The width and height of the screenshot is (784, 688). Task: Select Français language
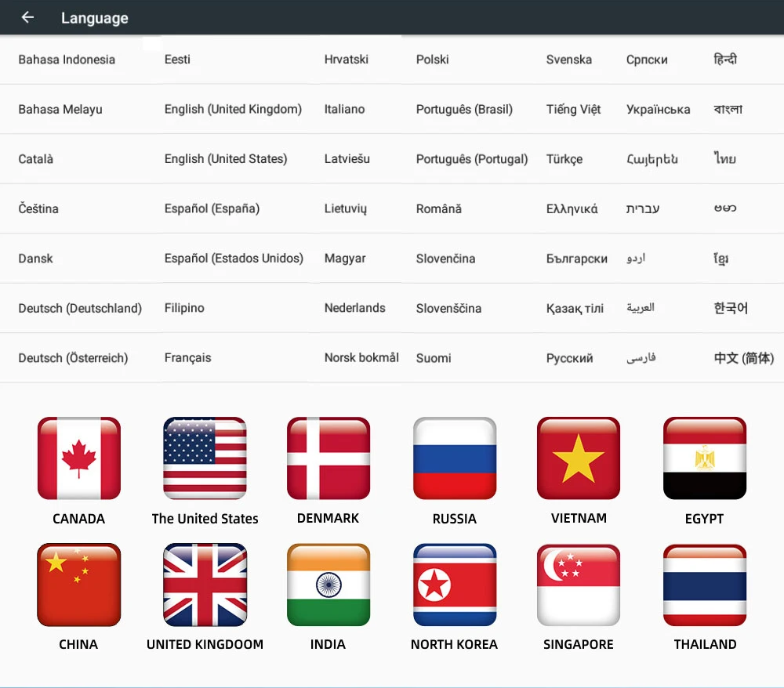(187, 358)
